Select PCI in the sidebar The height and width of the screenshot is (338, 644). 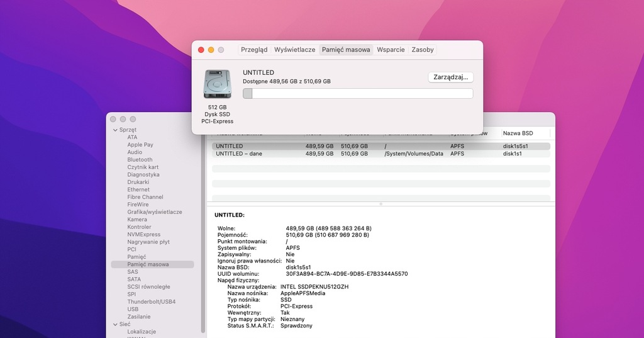(x=131, y=249)
